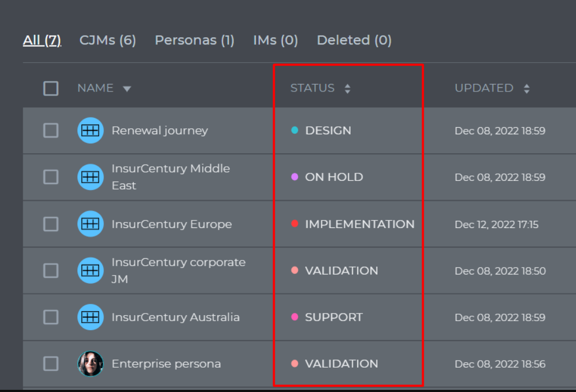Open the InsurCentury Australia name link
The image size is (576, 392).
point(176,317)
